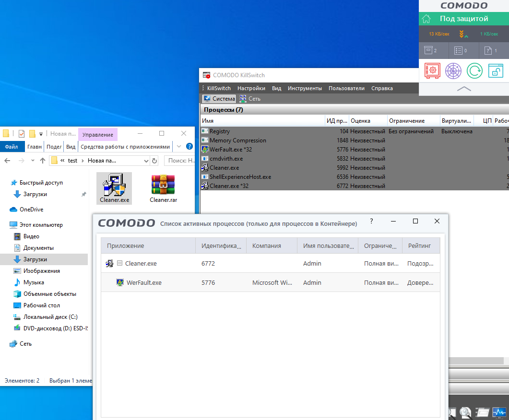Click the KillSwitch horizontal scrollbar
The width and height of the screenshot is (509, 420).
point(476,361)
